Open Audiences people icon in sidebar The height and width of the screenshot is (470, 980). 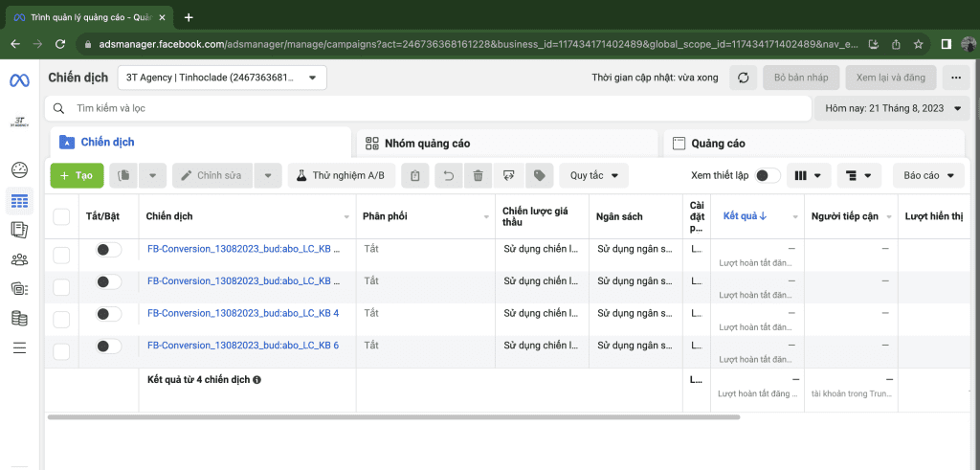coord(19,258)
